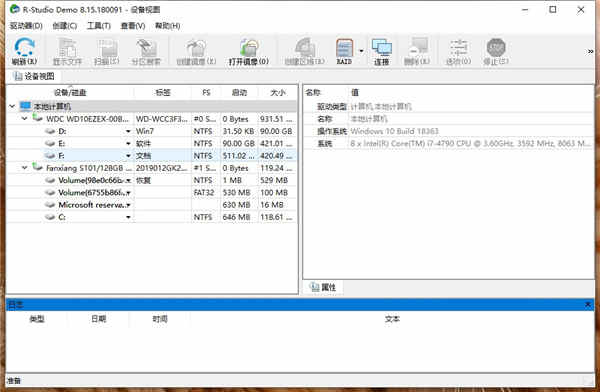Collapse the local computer (本地计算机) tree node
Screen dimensions: 600x392
(12, 106)
